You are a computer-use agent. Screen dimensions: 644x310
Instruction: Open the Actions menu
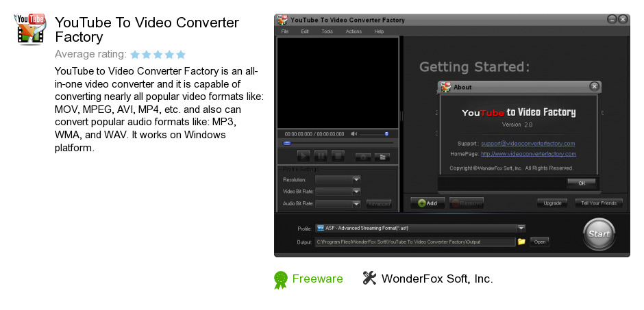click(x=354, y=31)
